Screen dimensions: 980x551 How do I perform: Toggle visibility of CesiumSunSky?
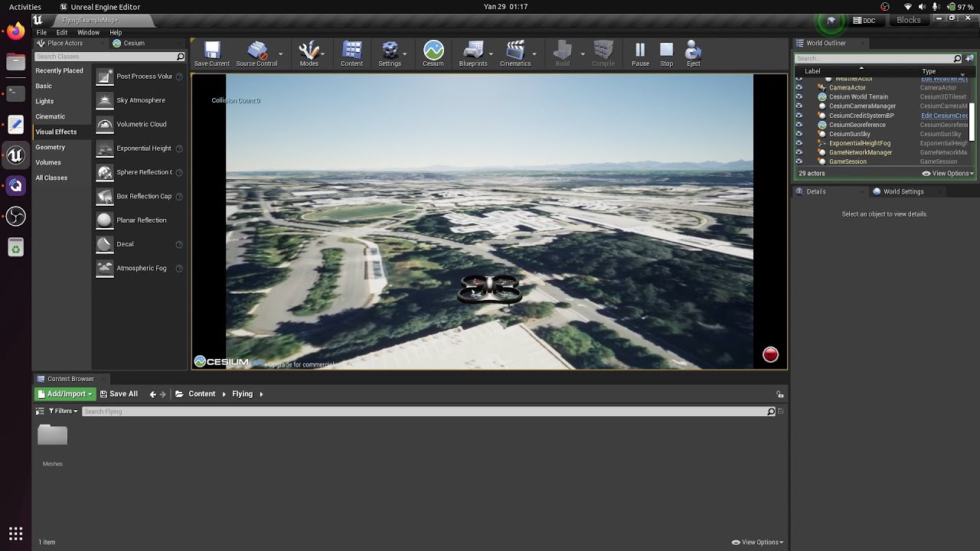point(799,134)
